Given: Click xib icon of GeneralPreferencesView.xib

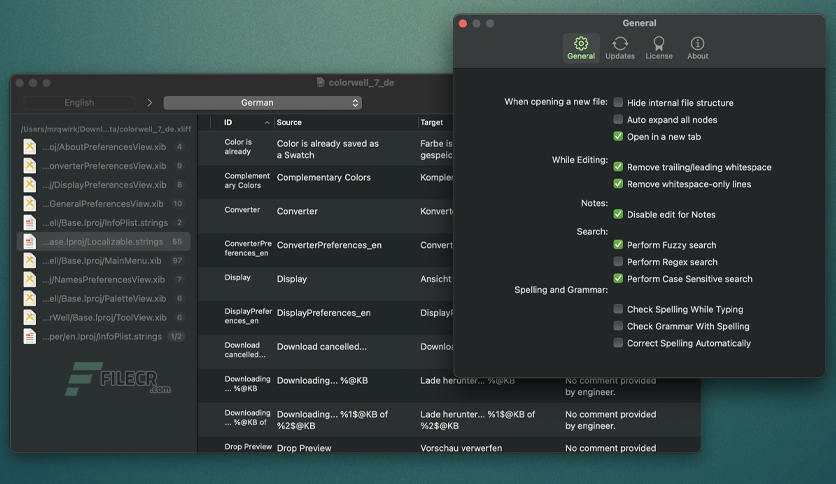Looking at the screenshot, I should pyautogui.click(x=30, y=204).
